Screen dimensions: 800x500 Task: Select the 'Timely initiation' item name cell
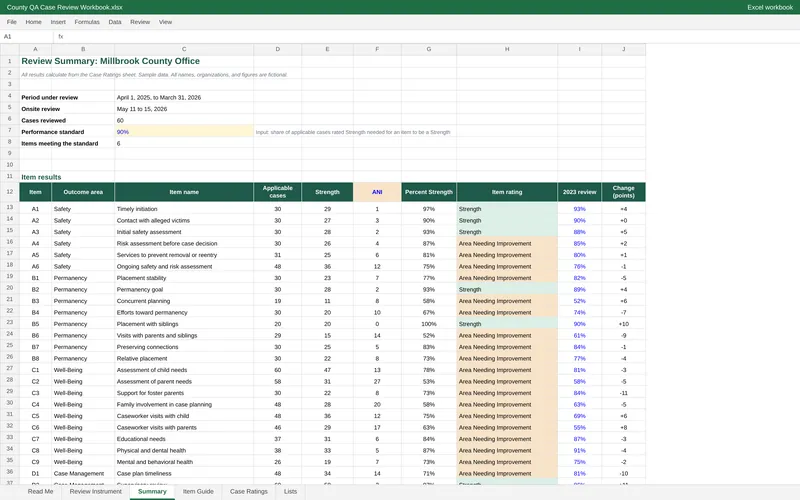point(184,209)
